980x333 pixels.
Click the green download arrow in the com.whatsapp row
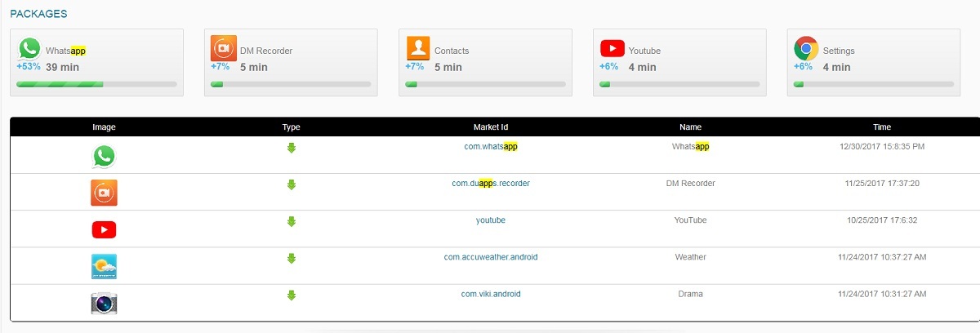[x=291, y=148]
